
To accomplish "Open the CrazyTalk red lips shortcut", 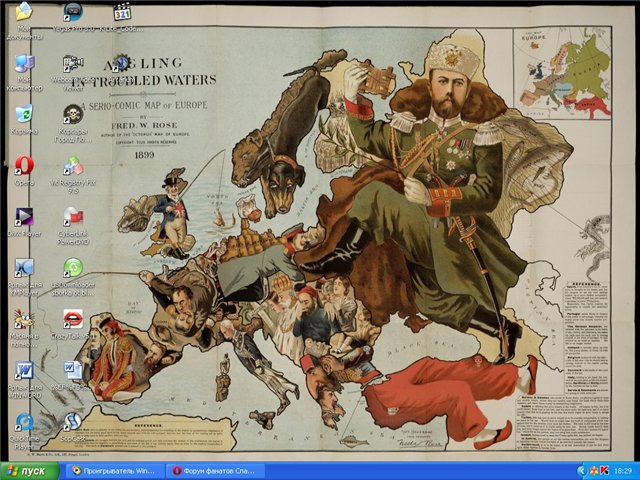I will click(x=73, y=320).
